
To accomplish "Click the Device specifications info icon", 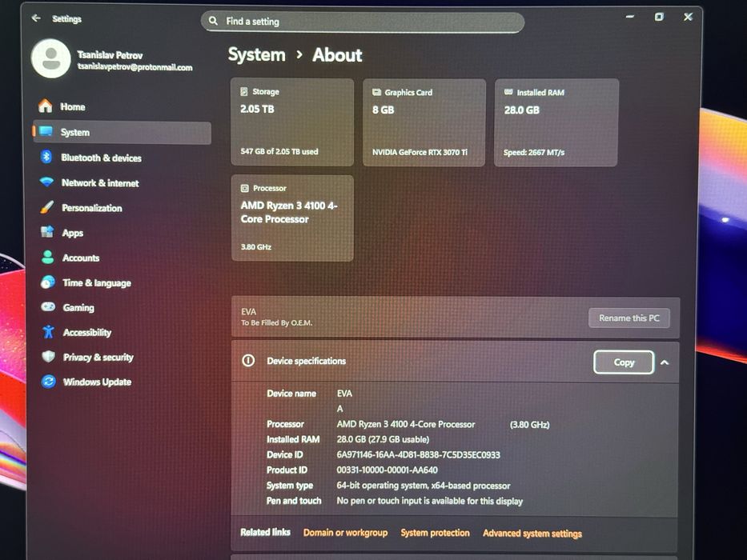I will point(248,361).
